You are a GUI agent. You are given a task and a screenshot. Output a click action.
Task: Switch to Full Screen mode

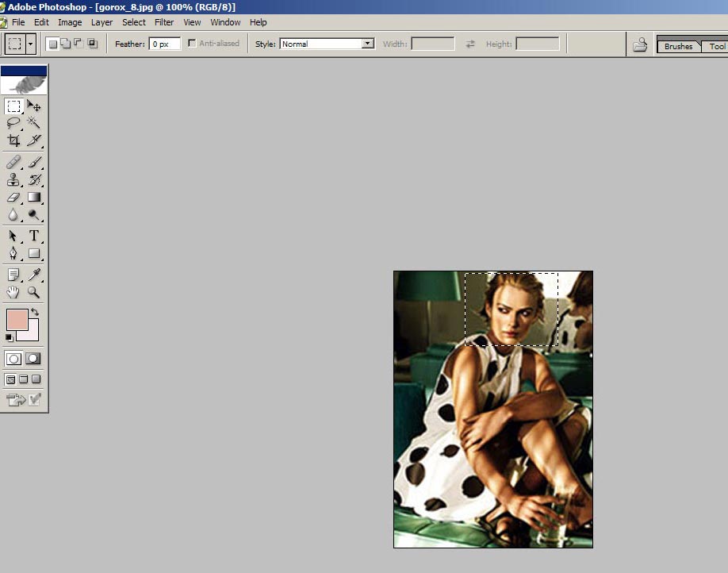tap(36, 379)
